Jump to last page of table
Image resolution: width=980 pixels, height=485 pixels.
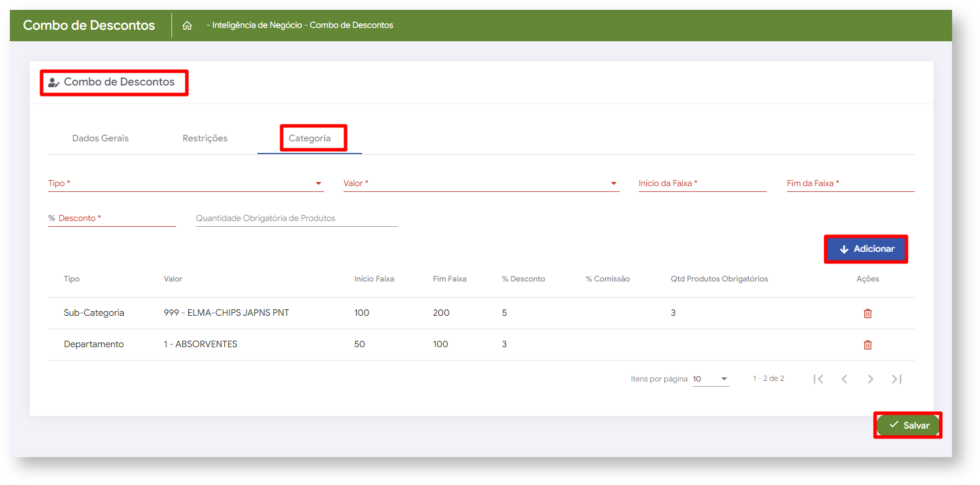click(x=896, y=379)
